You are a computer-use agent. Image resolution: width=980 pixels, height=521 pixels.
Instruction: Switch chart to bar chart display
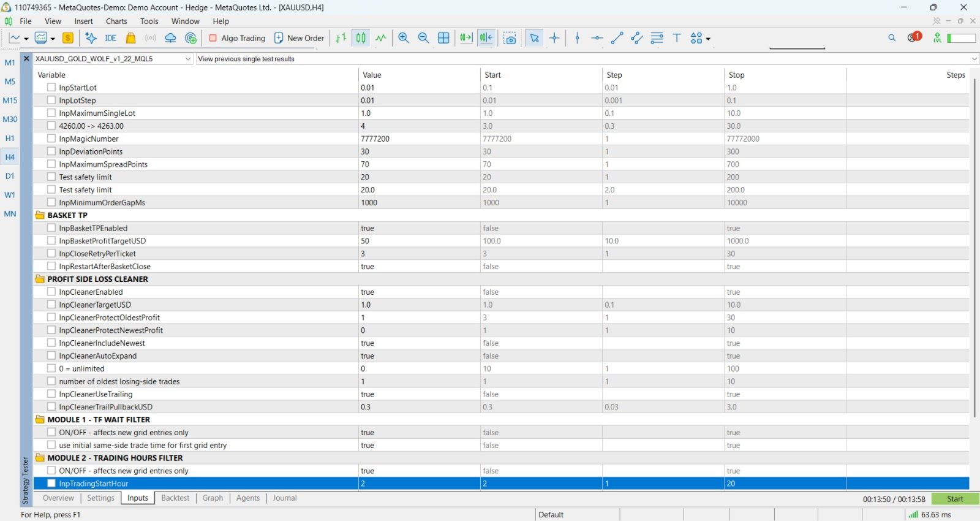[341, 38]
